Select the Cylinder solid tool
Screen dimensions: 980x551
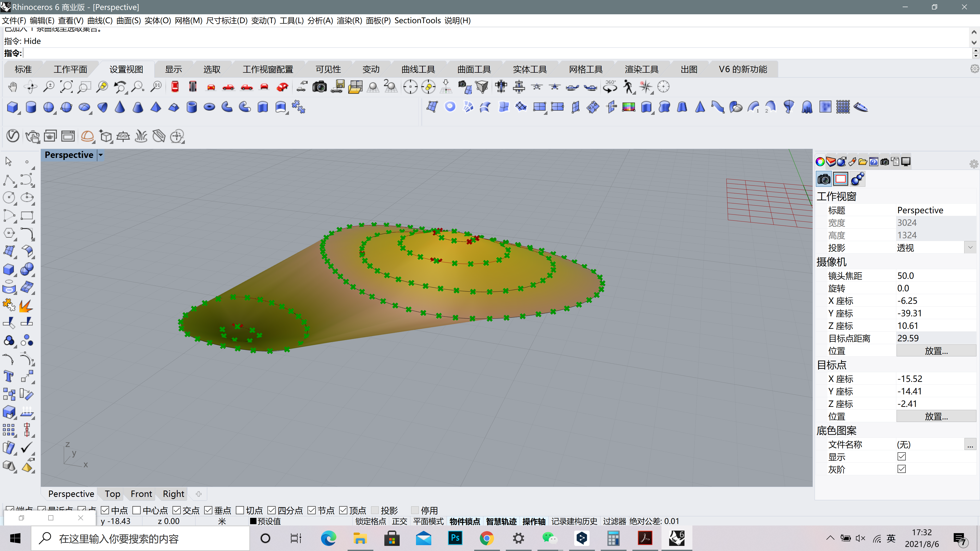pyautogui.click(x=31, y=107)
